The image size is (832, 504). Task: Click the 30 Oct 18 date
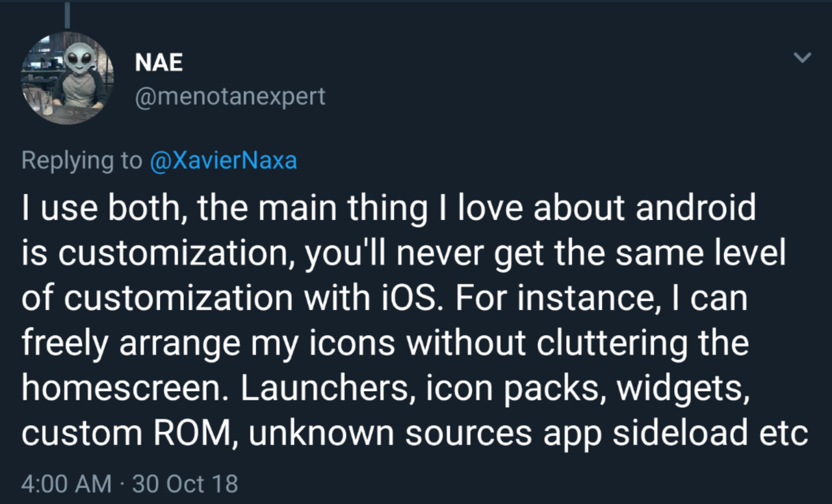[185, 484]
